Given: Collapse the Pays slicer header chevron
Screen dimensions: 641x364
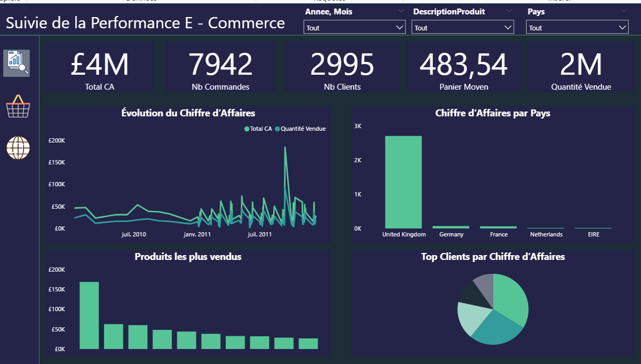Looking at the screenshot, I should click(624, 11).
